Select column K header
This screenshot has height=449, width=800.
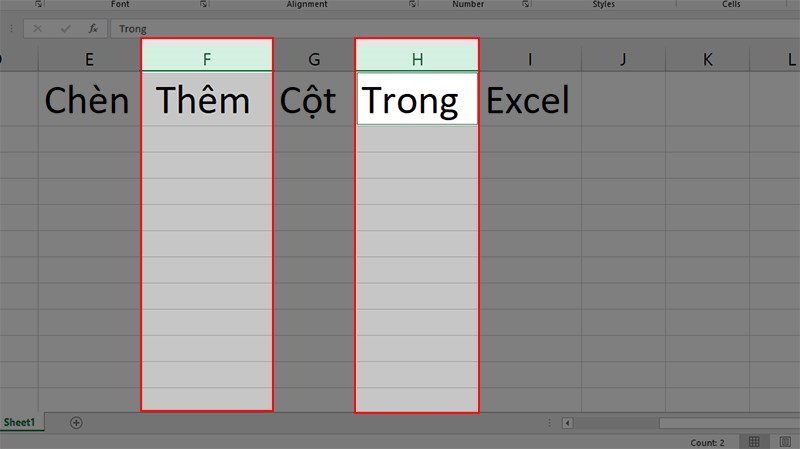707,59
